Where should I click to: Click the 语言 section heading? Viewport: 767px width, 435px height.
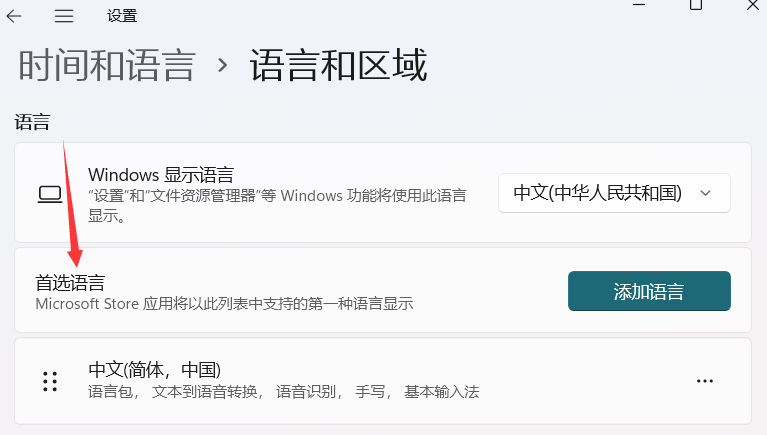pos(32,122)
